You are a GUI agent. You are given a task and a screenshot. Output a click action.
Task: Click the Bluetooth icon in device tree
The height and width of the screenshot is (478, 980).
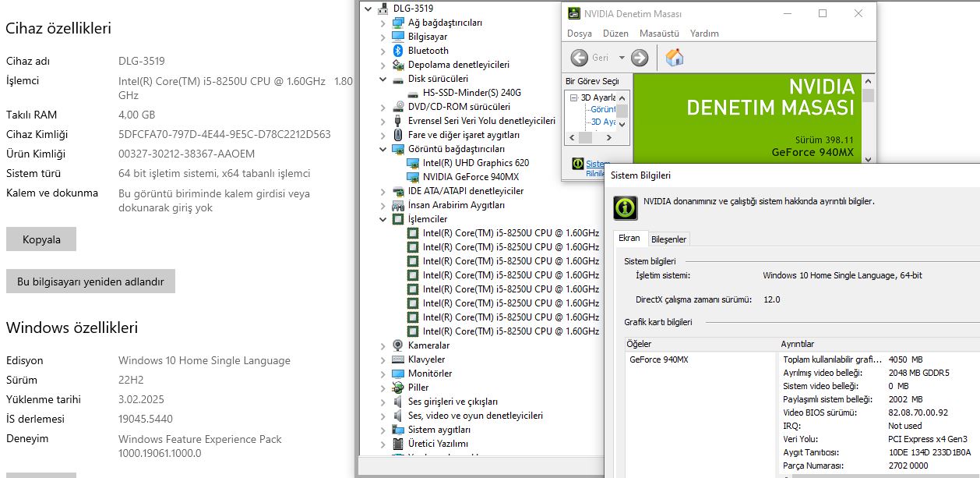(x=398, y=51)
